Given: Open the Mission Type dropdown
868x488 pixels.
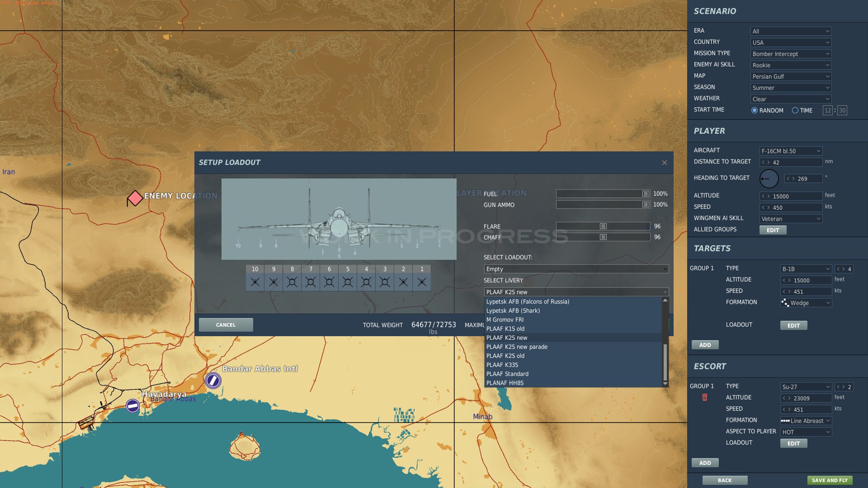Looking at the screenshot, I should pos(791,54).
